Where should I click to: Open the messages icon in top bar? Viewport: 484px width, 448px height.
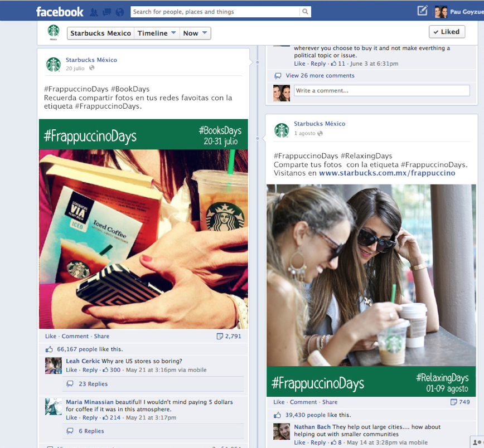coord(107,12)
